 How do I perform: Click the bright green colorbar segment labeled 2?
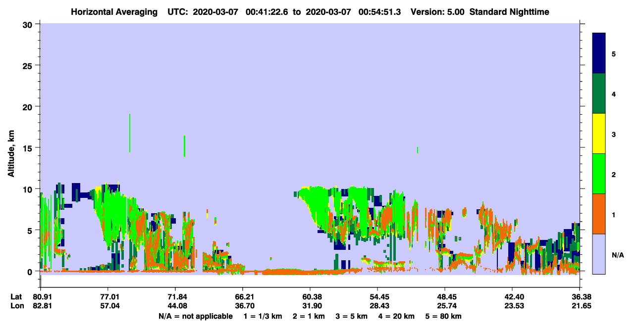(599, 174)
